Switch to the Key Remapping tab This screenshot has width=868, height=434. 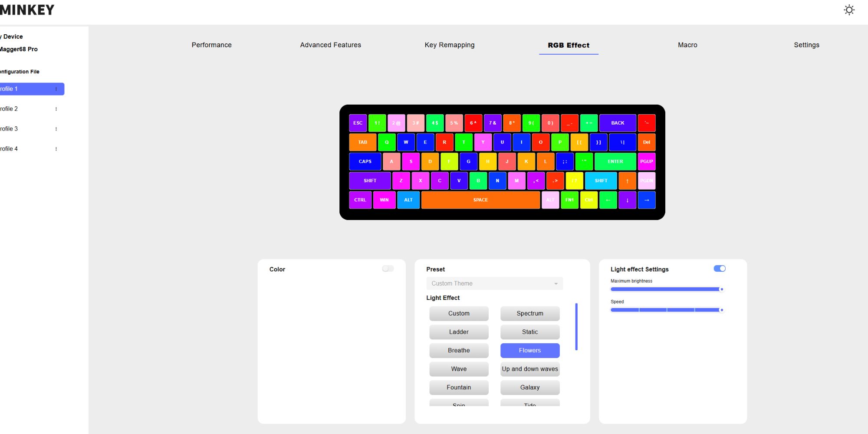(x=449, y=45)
